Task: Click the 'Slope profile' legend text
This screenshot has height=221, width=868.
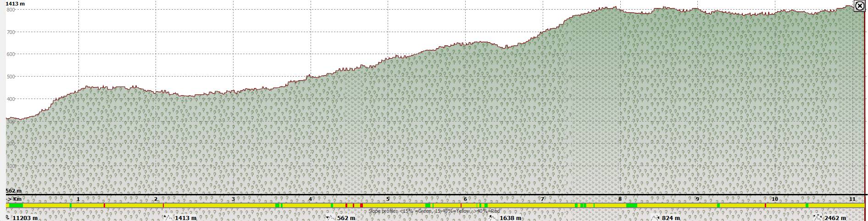Action: [434, 211]
